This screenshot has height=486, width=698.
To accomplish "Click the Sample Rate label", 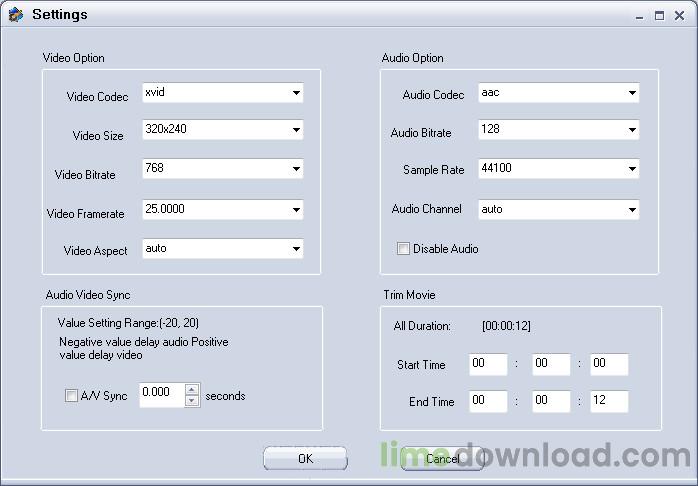I will click(x=434, y=170).
